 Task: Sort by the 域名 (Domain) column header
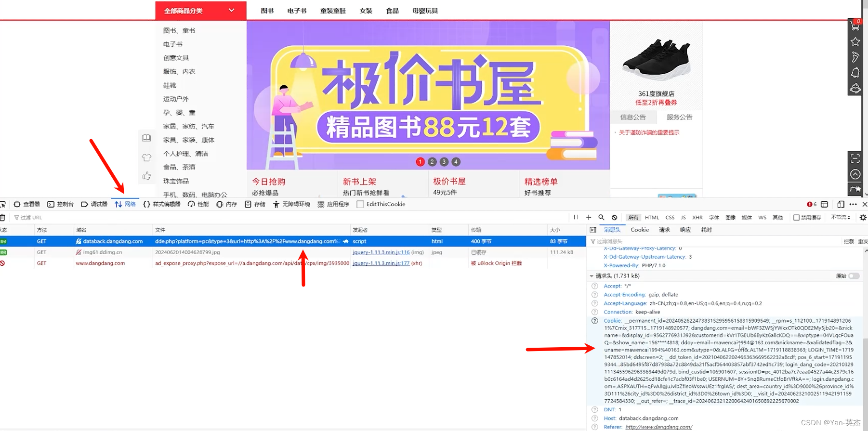tap(113, 230)
